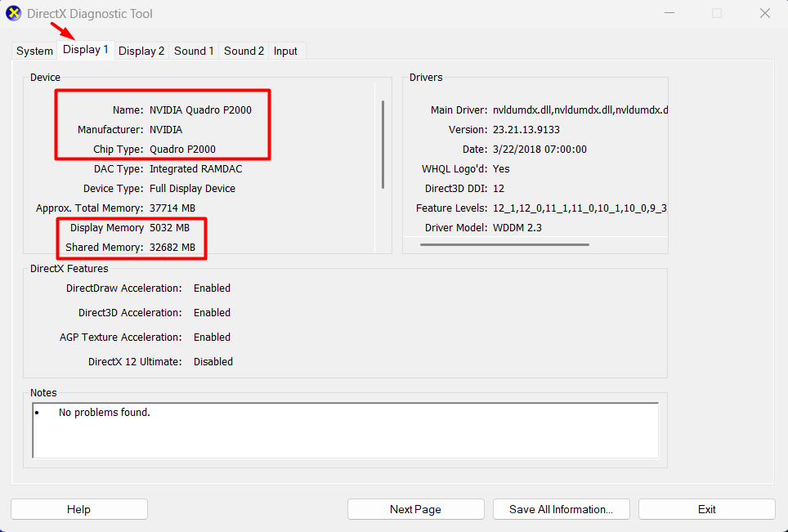Go to the Sound 1 tab
Screen dimensions: 788x532
(194, 51)
